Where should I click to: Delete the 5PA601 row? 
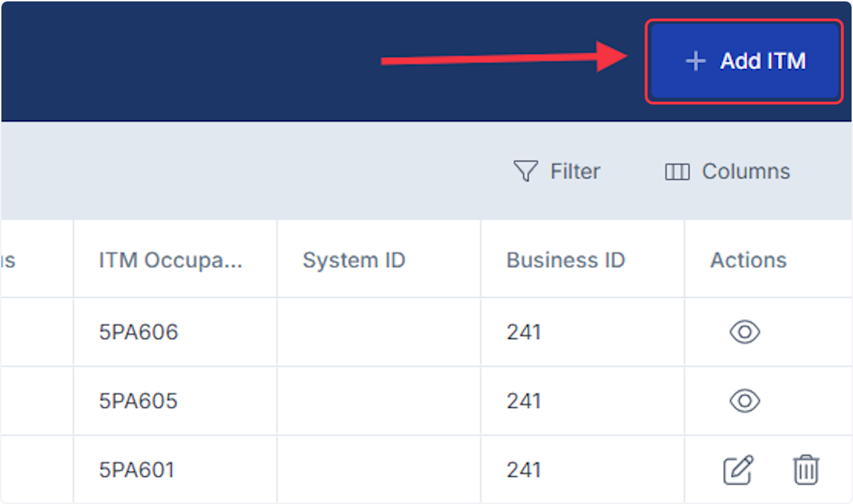(x=806, y=470)
